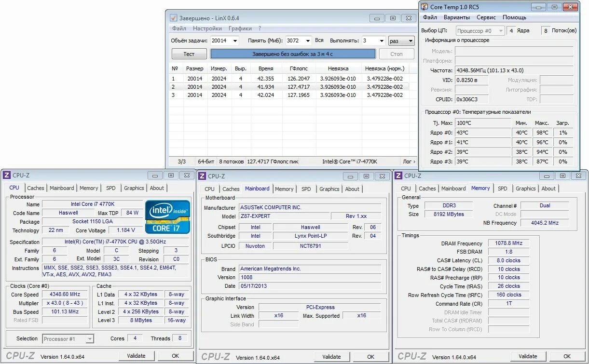Click the CPU-Z logo icon of right window
589x364 pixels.
(x=399, y=176)
